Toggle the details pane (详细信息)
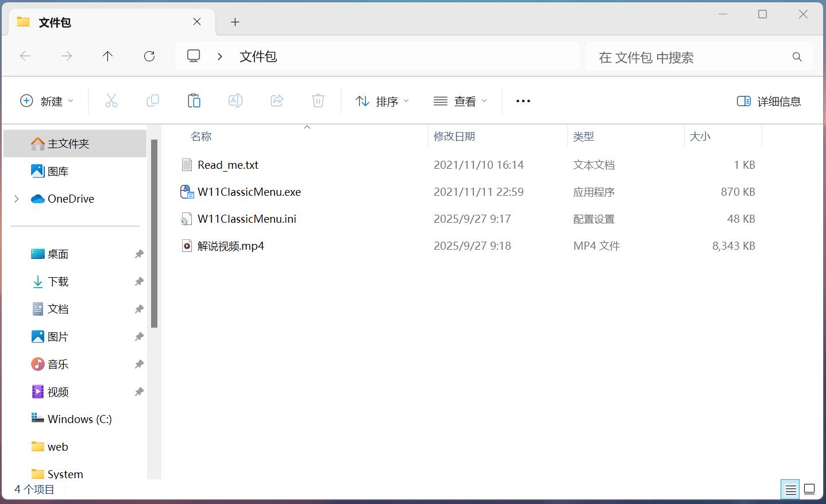 (769, 101)
